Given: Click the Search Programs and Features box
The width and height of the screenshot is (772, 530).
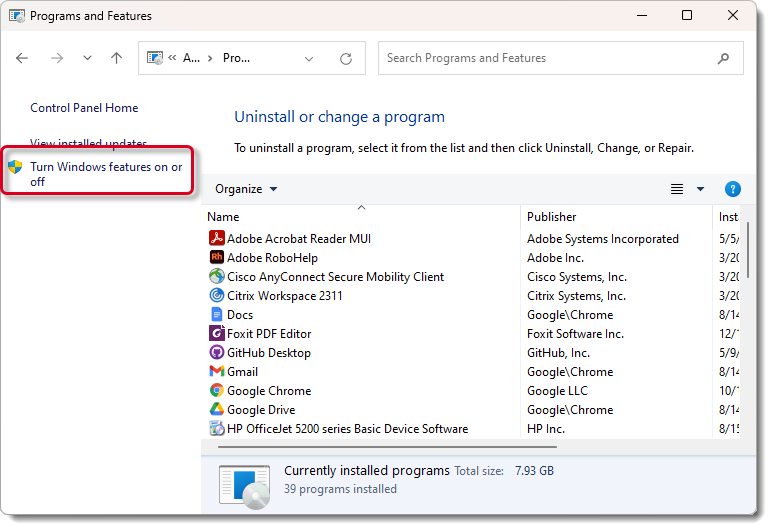Looking at the screenshot, I should pos(548,58).
